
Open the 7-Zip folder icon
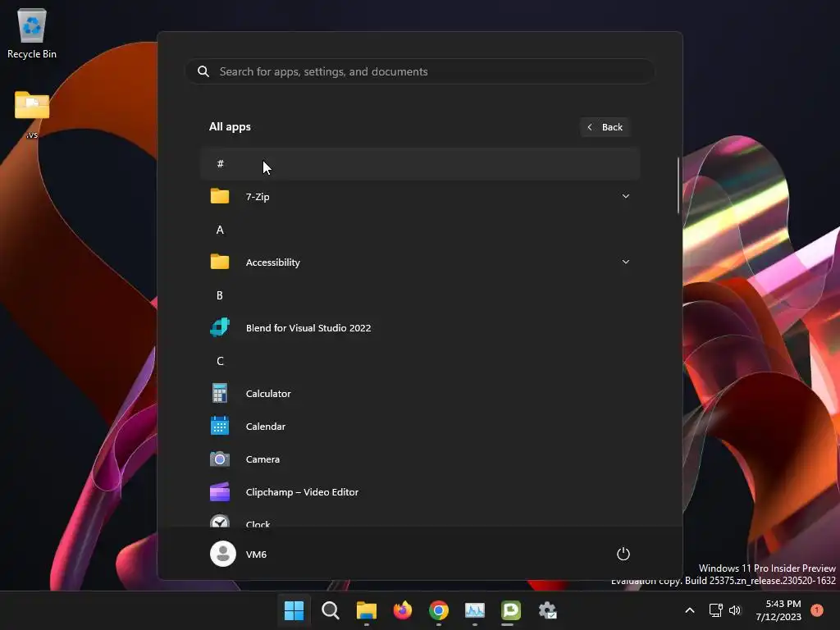tap(220, 196)
